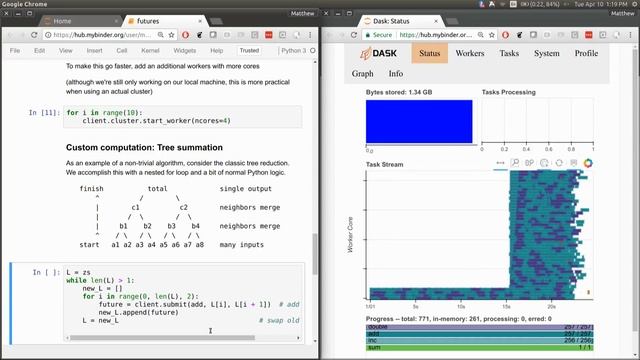Click the Opera extension icon in futures window

point(185,35)
